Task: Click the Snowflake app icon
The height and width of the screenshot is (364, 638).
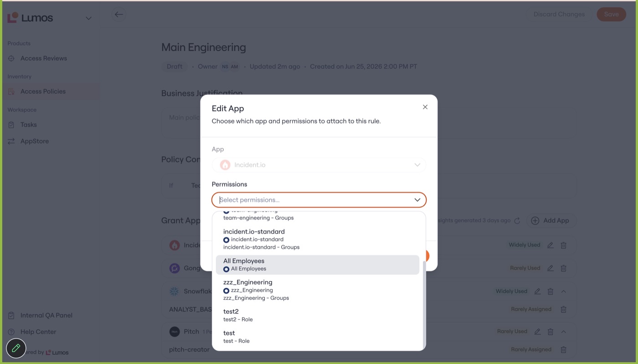Action: 175,291
